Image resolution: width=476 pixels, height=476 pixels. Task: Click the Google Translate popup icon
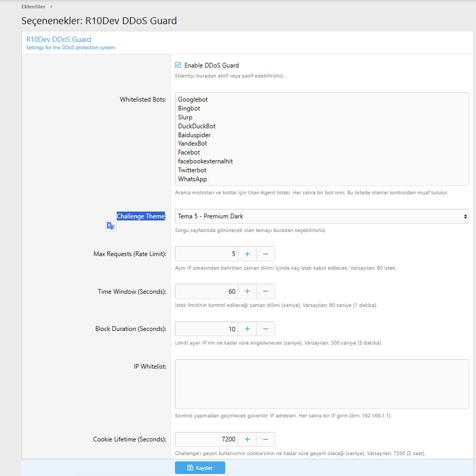pos(111,226)
